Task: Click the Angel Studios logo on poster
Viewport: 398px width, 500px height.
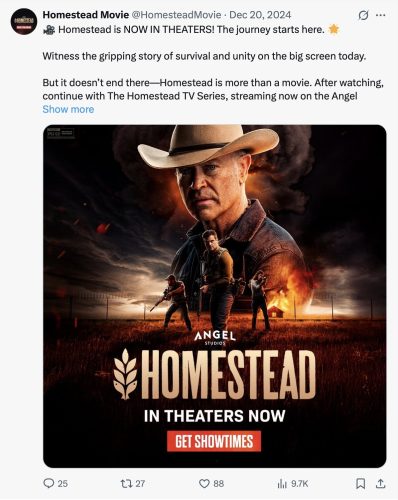Action: point(215,338)
